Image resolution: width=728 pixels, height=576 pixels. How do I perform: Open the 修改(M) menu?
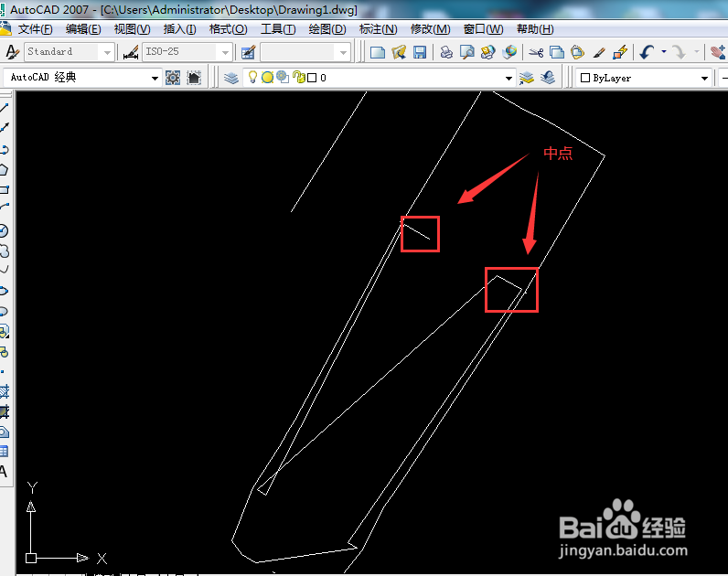click(431, 29)
